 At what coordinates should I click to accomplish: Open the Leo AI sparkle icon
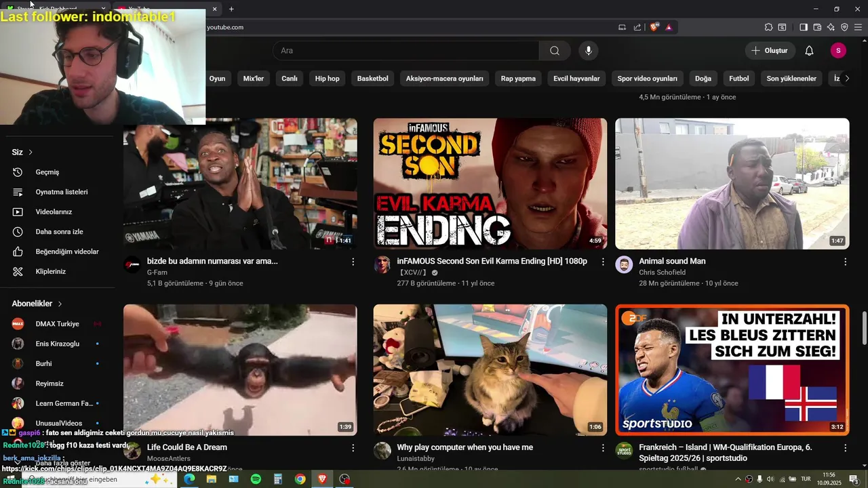(831, 27)
